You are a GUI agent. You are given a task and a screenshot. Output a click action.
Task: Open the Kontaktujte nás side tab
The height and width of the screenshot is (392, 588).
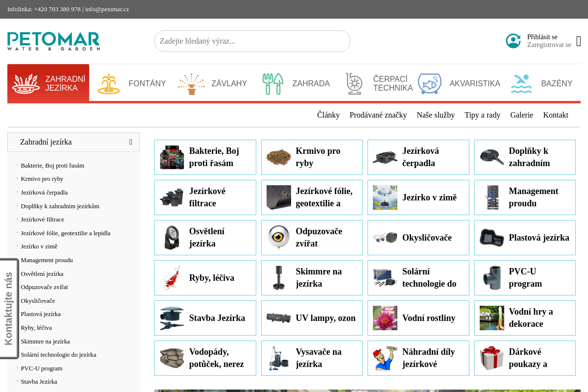click(x=8, y=309)
